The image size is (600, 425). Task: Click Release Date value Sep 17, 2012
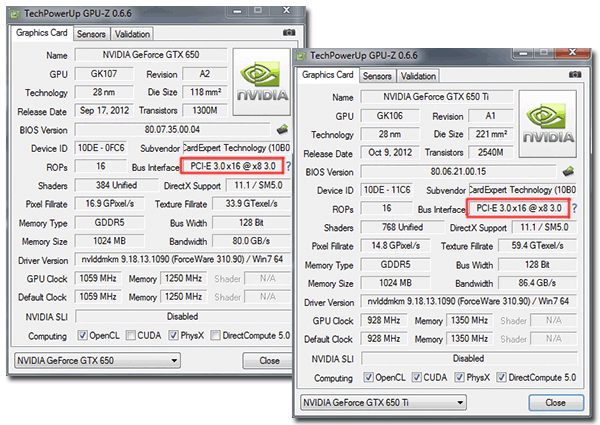tap(104, 111)
